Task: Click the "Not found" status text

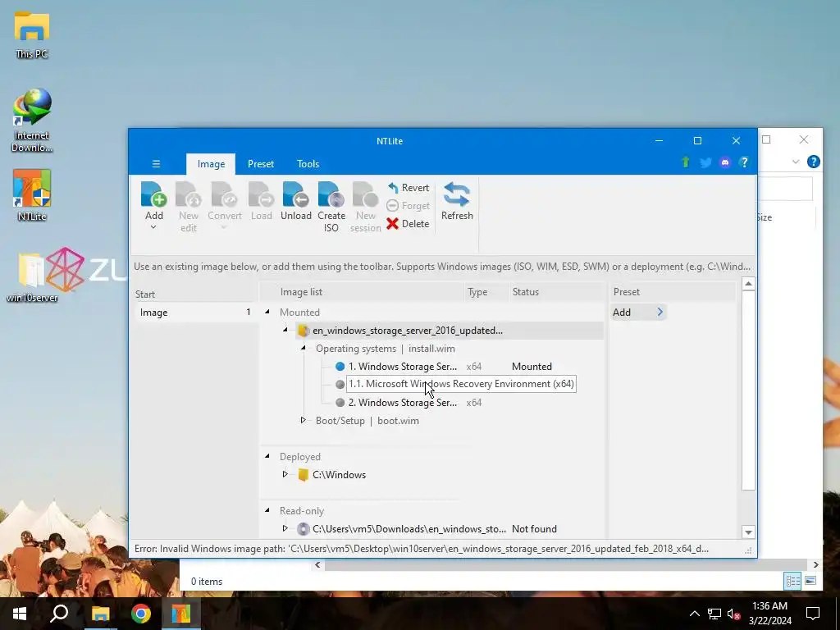Action: point(534,529)
